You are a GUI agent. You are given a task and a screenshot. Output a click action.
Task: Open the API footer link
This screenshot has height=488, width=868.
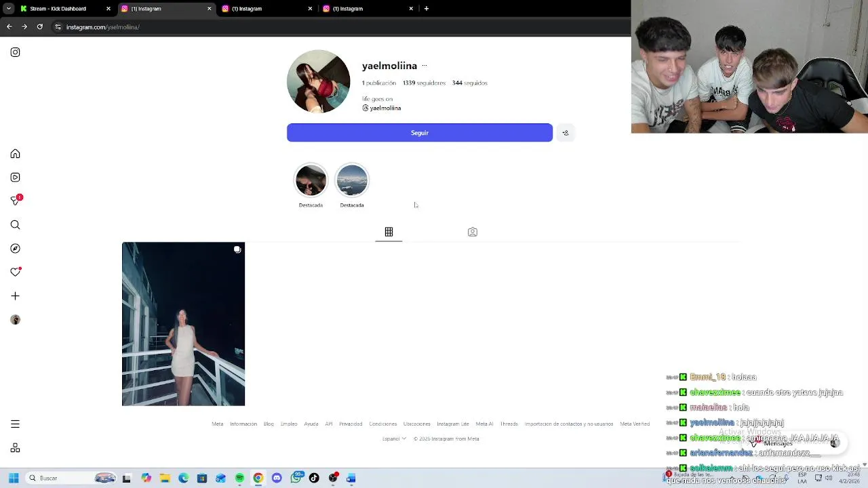329,424
